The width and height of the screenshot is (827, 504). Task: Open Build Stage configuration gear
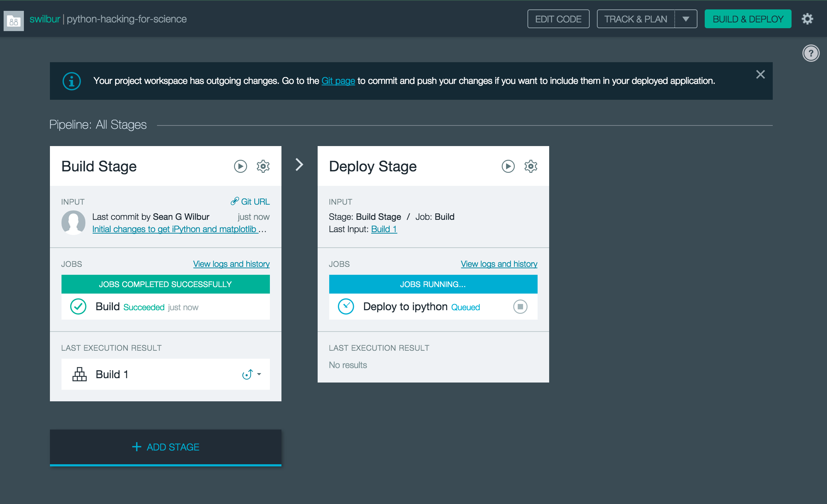pos(263,166)
